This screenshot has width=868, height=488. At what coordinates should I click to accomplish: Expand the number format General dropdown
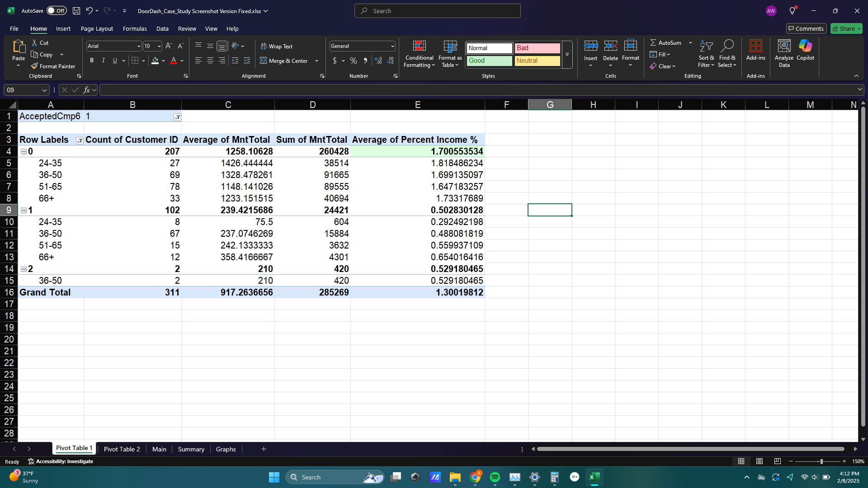click(x=392, y=46)
